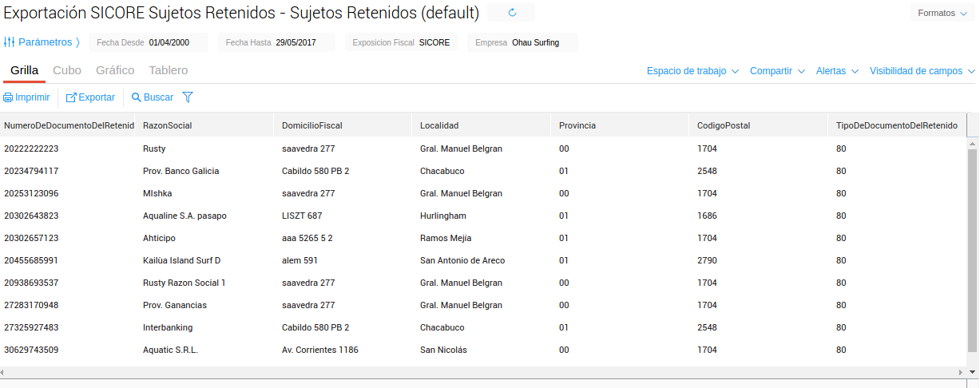
Task: Switch to the Cubo tab
Action: click(67, 70)
